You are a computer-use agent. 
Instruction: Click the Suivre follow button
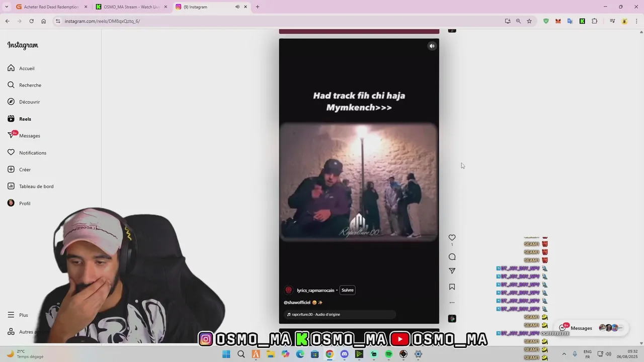pos(347,290)
